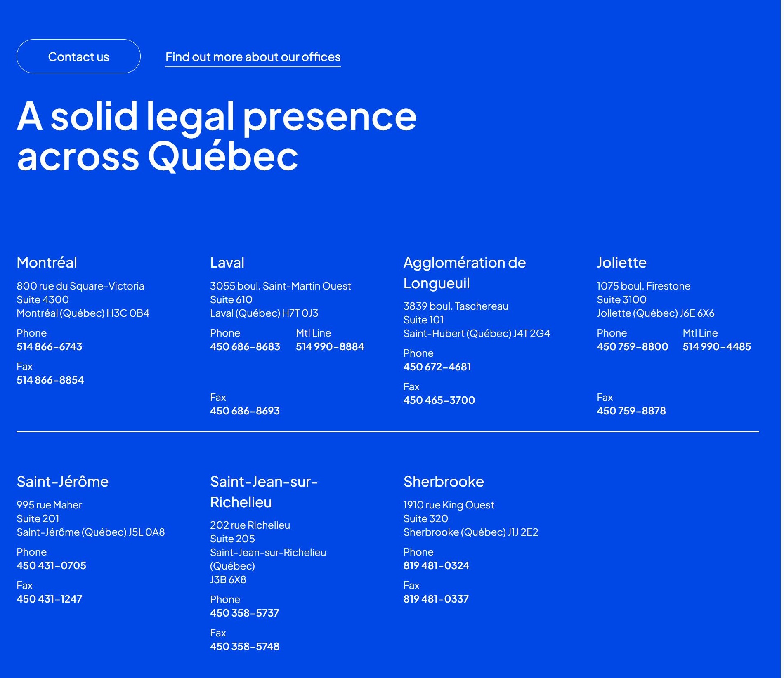Dial Joliette phone 450 759-8800
Image resolution: width=784 pixels, height=678 pixels.
[632, 346]
